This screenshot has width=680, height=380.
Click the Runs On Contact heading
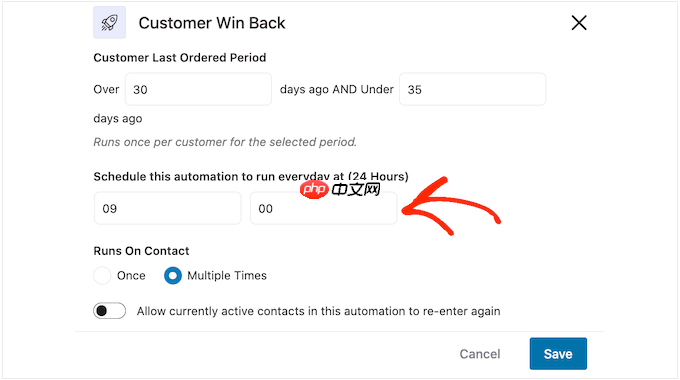pos(141,251)
